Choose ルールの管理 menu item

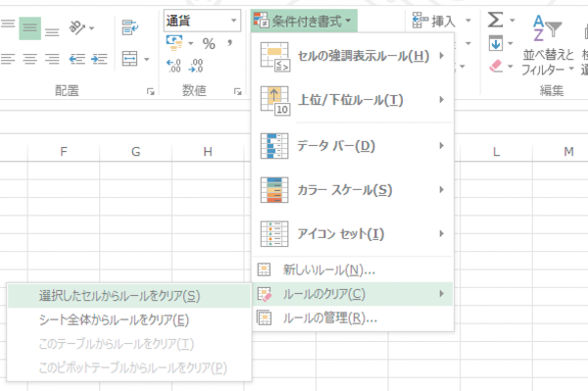[353, 318]
